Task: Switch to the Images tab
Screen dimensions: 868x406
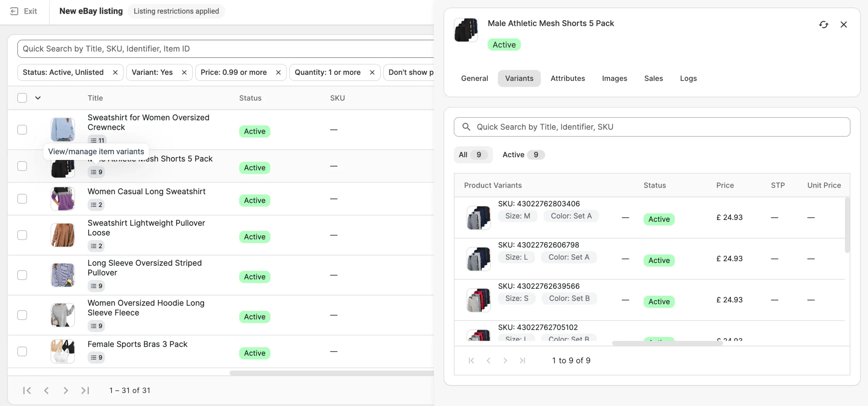Action: pos(614,79)
